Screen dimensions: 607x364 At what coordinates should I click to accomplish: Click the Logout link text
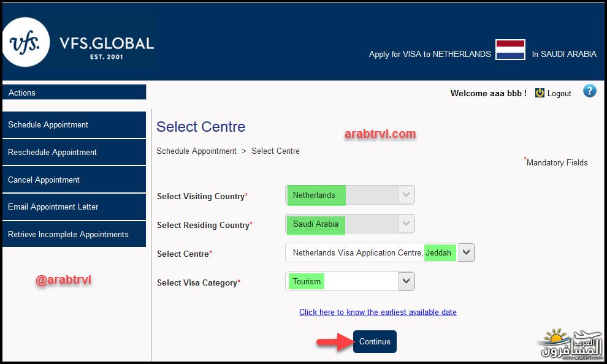(559, 93)
